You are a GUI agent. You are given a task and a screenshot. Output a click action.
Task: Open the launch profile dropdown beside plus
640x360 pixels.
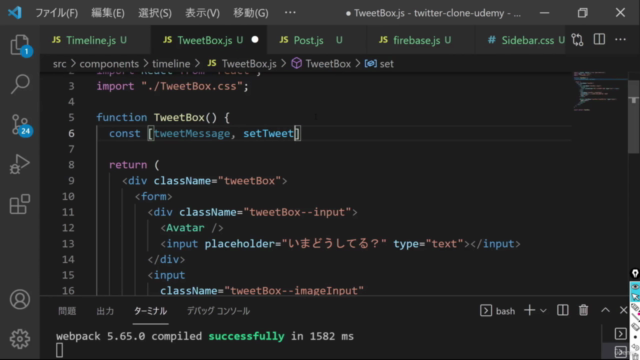(543, 311)
